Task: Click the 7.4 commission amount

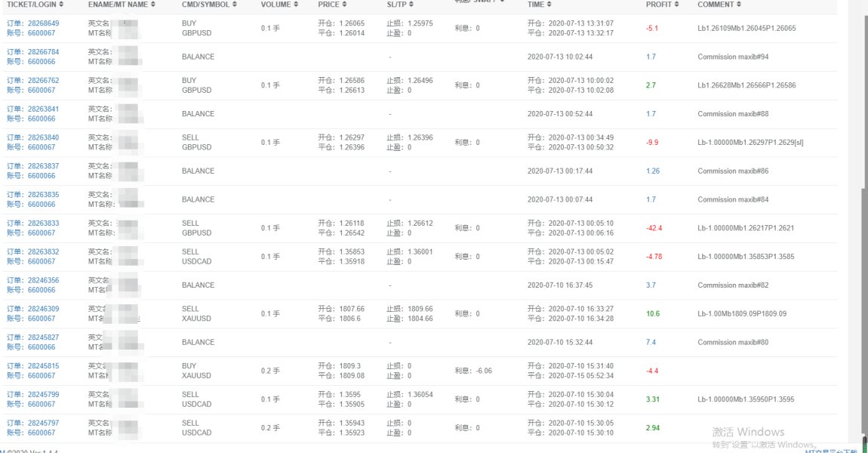Action: pos(651,342)
